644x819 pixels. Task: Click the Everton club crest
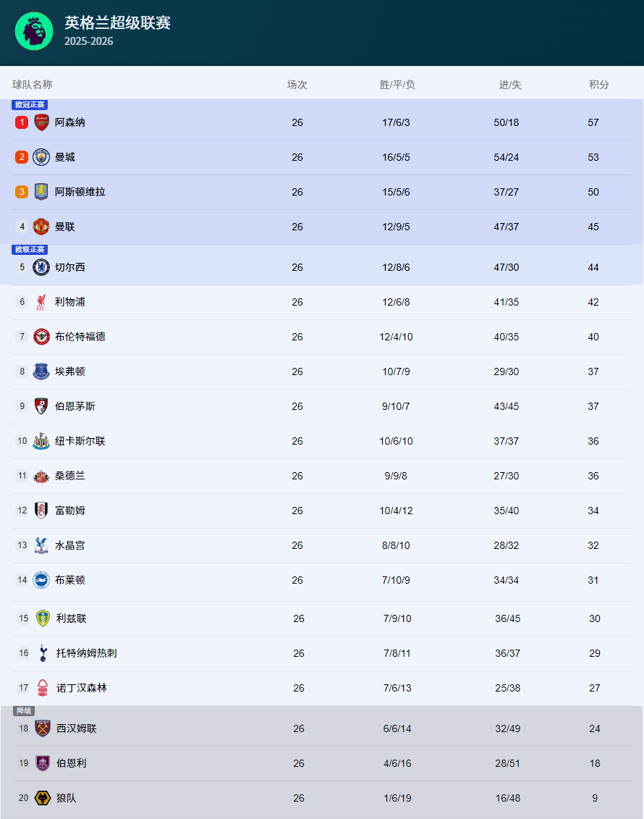pyautogui.click(x=41, y=371)
